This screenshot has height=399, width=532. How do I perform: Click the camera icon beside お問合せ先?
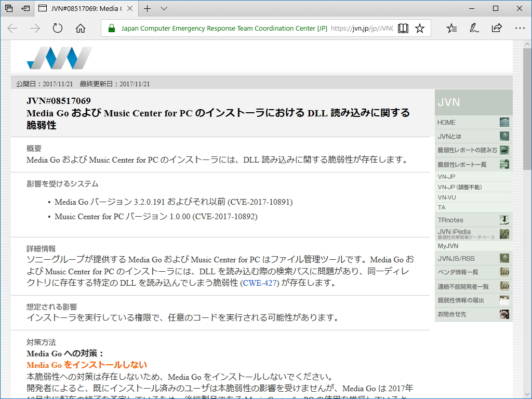pyautogui.click(x=504, y=314)
